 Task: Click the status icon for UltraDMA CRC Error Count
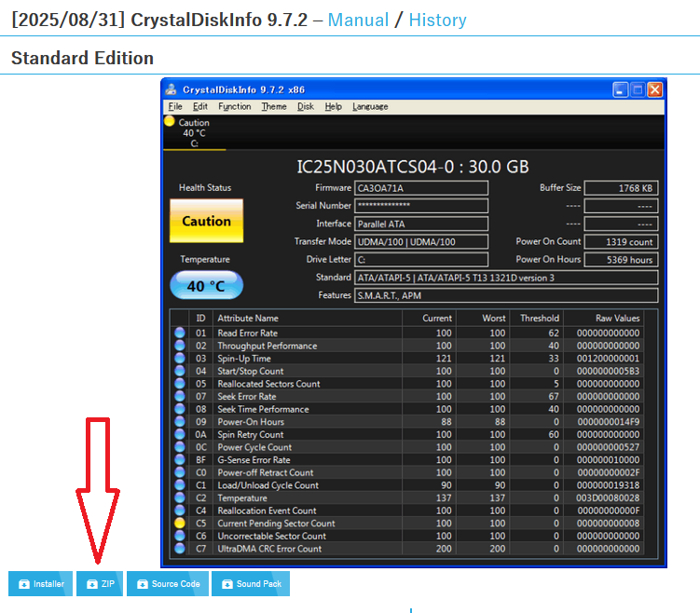coord(180,549)
